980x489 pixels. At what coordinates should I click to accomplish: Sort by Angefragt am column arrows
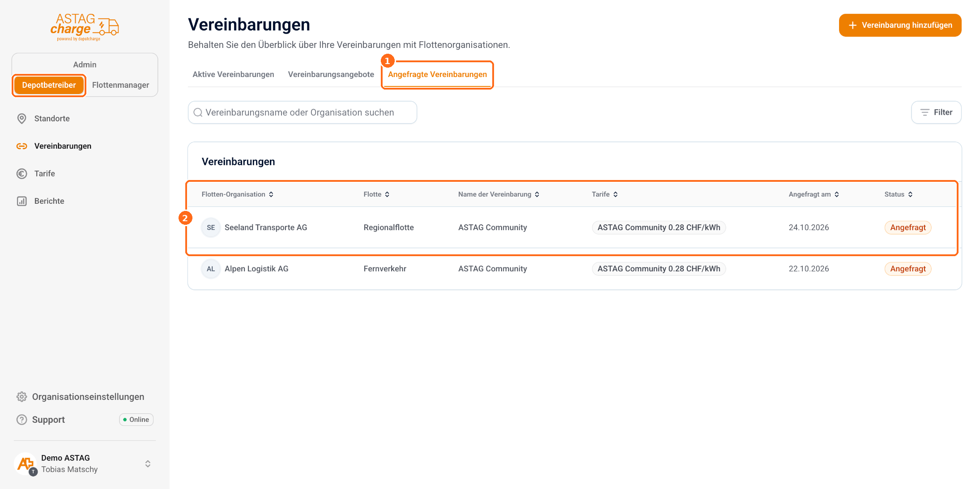coord(836,194)
